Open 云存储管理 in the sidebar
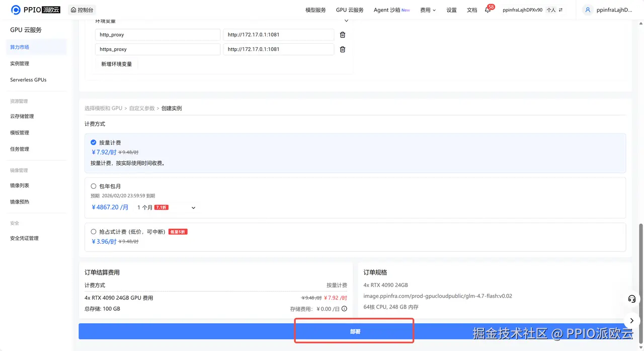 click(x=22, y=116)
